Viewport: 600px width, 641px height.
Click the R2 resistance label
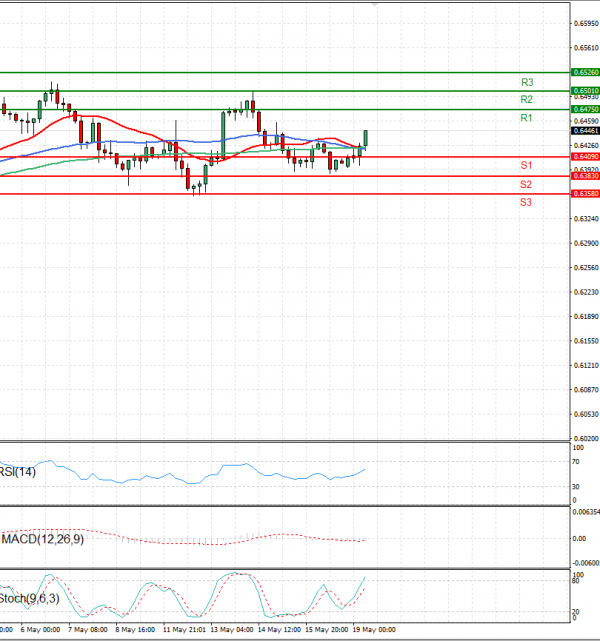(526, 99)
